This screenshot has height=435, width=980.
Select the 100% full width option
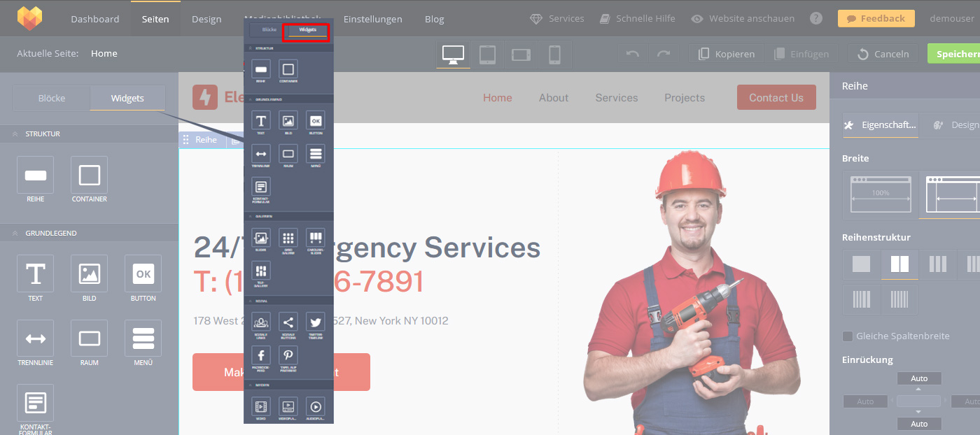881,194
